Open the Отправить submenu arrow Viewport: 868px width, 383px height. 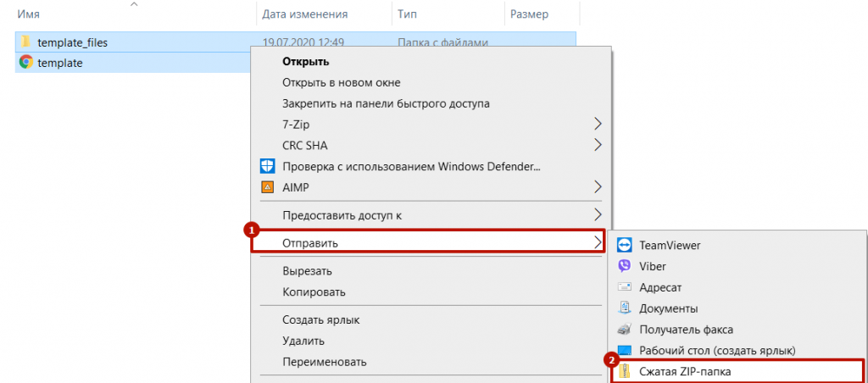tap(598, 241)
